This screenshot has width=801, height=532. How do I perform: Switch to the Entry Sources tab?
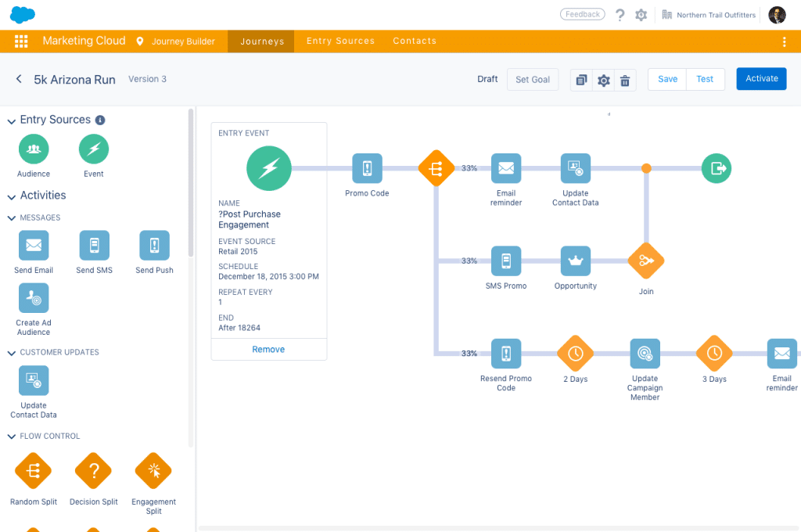[340, 41]
